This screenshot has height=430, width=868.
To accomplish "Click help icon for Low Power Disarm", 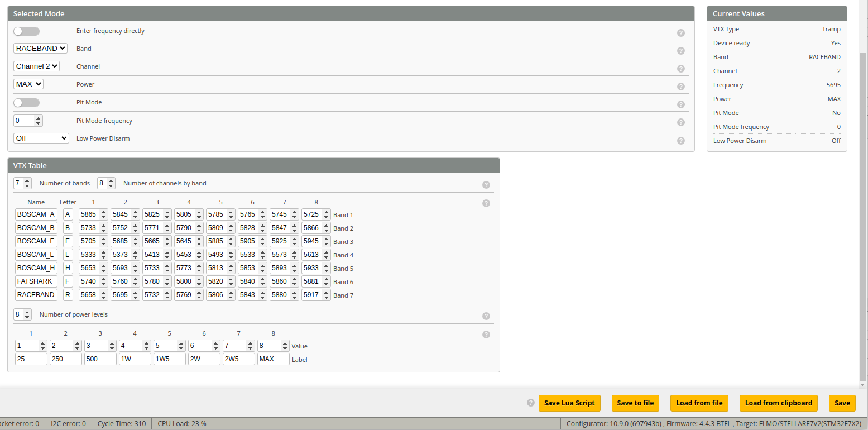I will [x=680, y=141].
